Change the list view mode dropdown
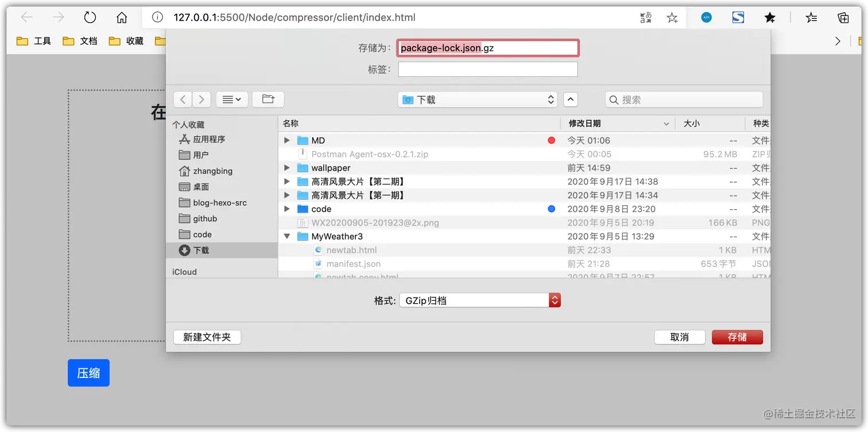The height and width of the screenshot is (432, 868). [x=232, y=99]
